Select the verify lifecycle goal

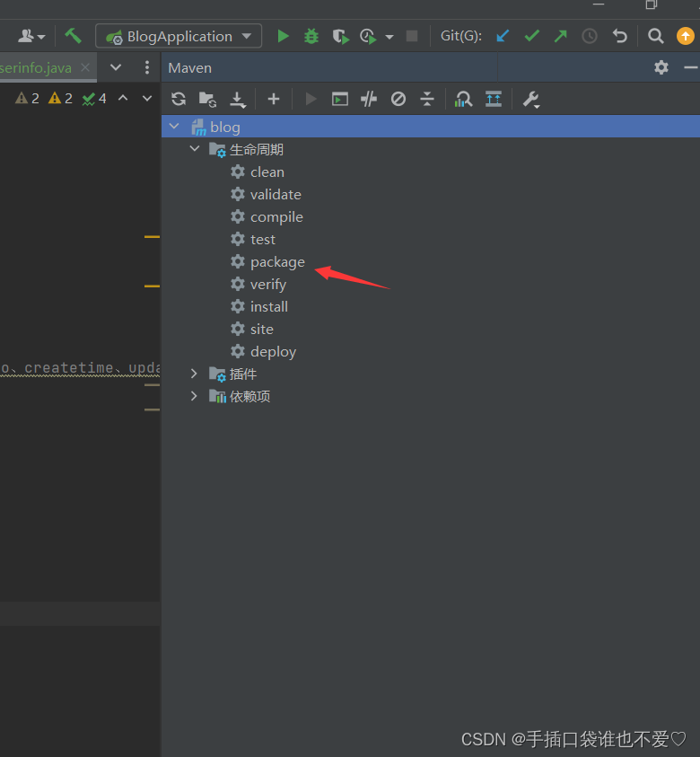[x=268, y=285]
